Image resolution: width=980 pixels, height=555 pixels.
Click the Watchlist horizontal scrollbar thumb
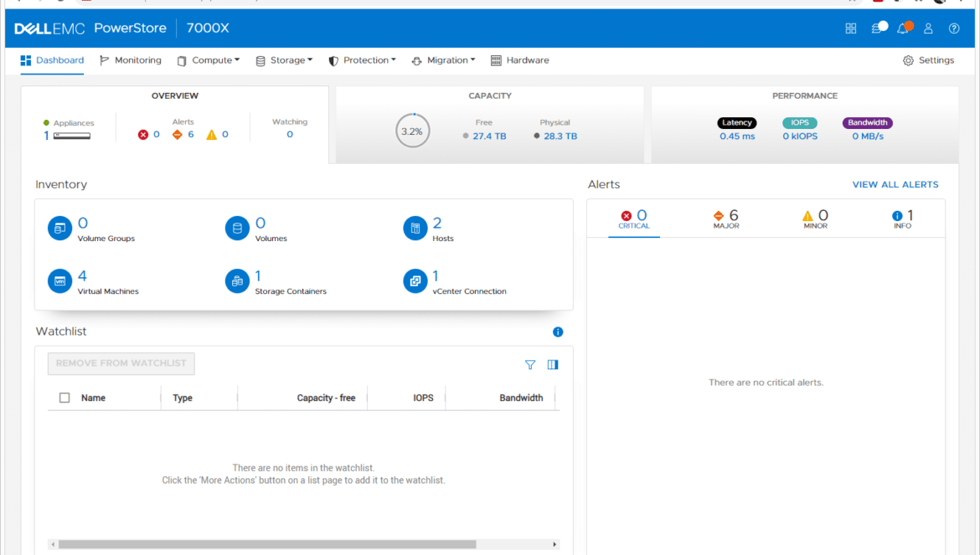[x=267, y=544]
